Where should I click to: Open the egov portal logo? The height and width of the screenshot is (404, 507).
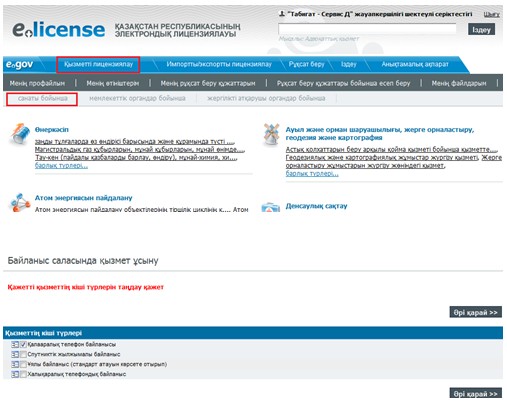click(x=19, y=64)
